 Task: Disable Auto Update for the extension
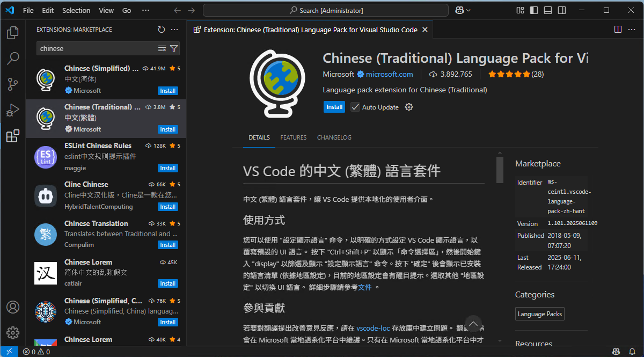point(355,107)
